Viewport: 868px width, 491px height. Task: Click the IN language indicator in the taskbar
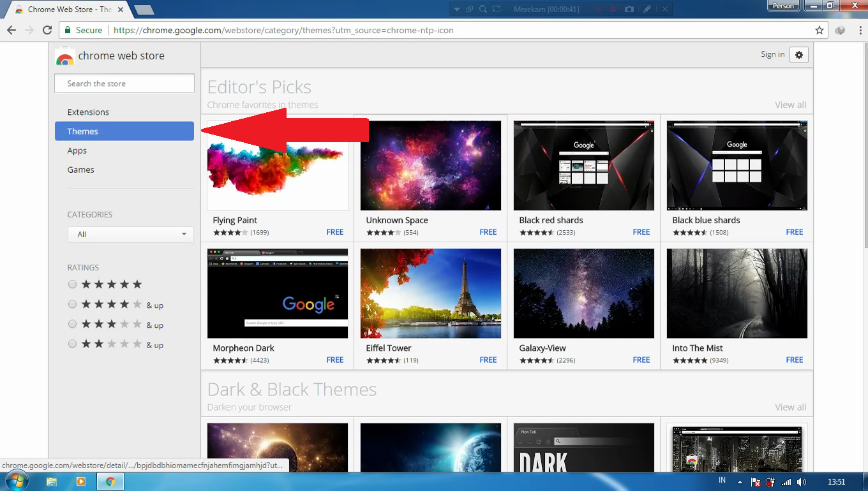click(x=722, y=480)
